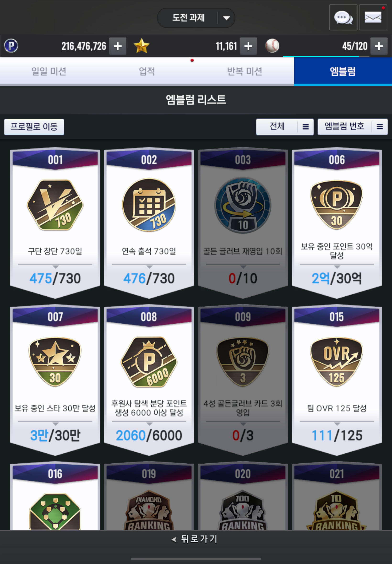
Task: Select emblem 008 후원사 탐색 6000 card
Action: click(x=149, y=380)
